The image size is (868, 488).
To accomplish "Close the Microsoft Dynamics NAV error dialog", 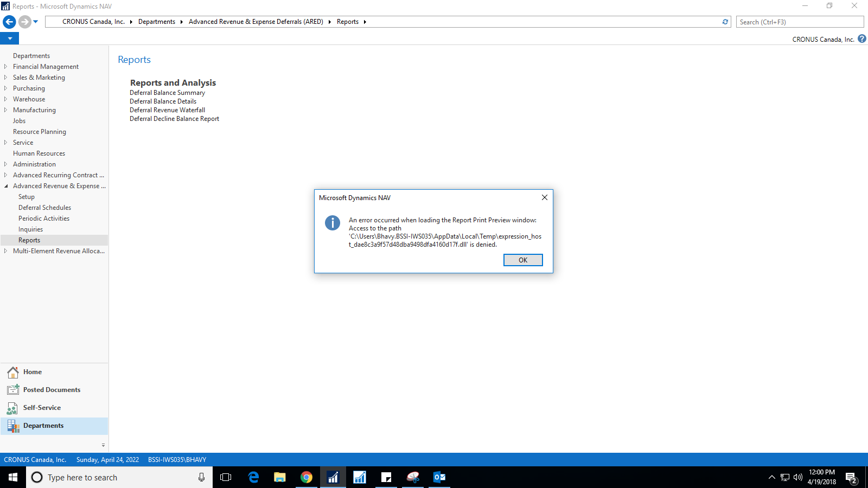I will [x=545, y=197].
